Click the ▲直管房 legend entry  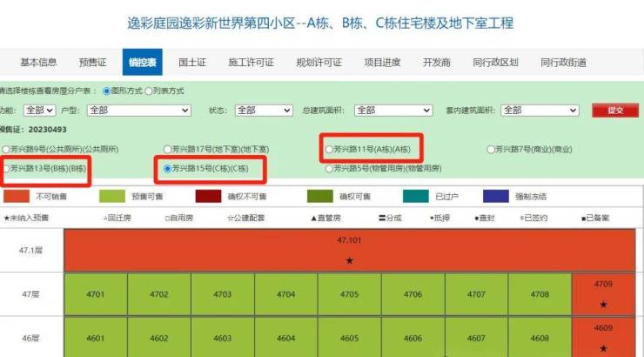pyautogui.click(x=325, y=218)
